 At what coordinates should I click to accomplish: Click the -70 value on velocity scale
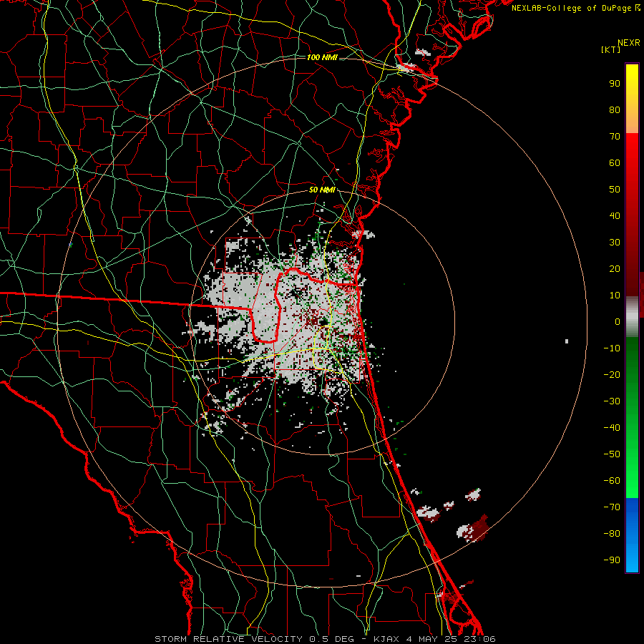click(x=612, y=507)
